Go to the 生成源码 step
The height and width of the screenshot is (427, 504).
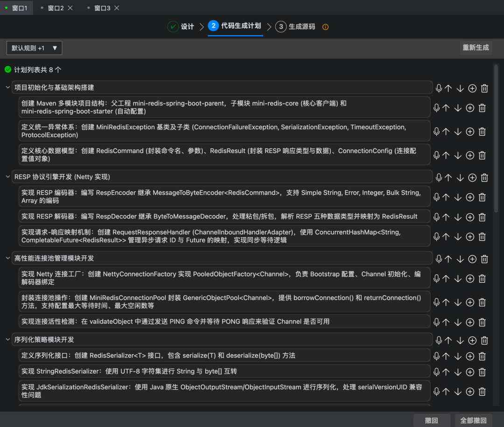295,26
